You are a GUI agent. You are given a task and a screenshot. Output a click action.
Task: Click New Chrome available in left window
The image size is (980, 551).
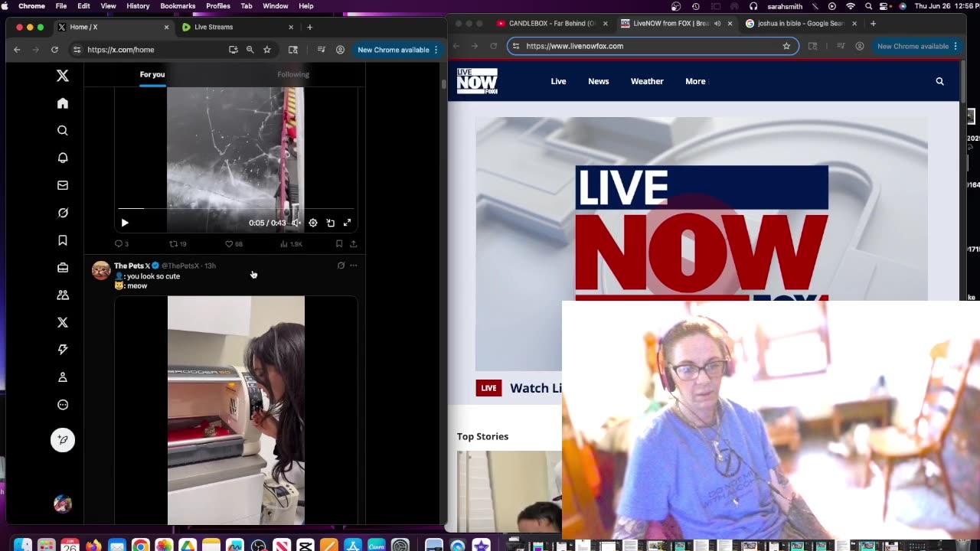(x=397, y=50)
